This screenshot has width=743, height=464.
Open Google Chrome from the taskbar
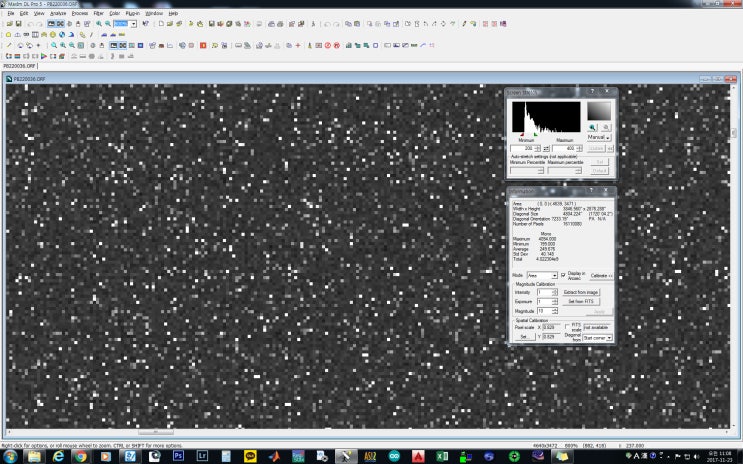(x=81, y=456)
